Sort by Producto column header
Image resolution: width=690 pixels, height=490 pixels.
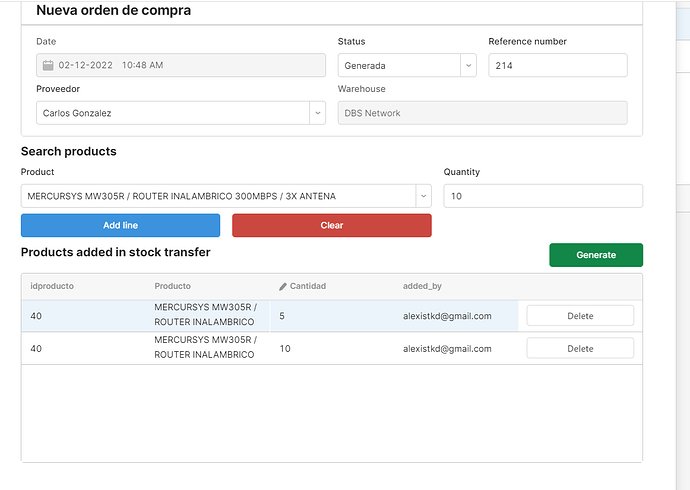pos(172,286)
